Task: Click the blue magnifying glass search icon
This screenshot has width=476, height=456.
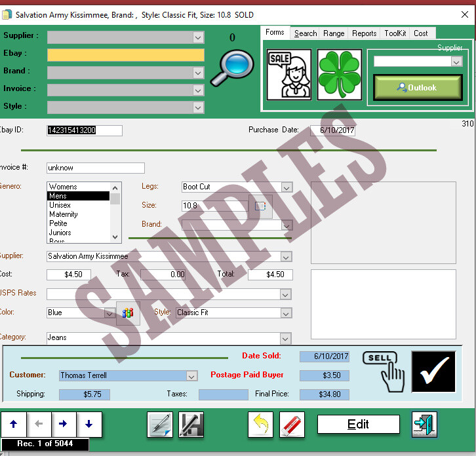Action: coord(233,68)
